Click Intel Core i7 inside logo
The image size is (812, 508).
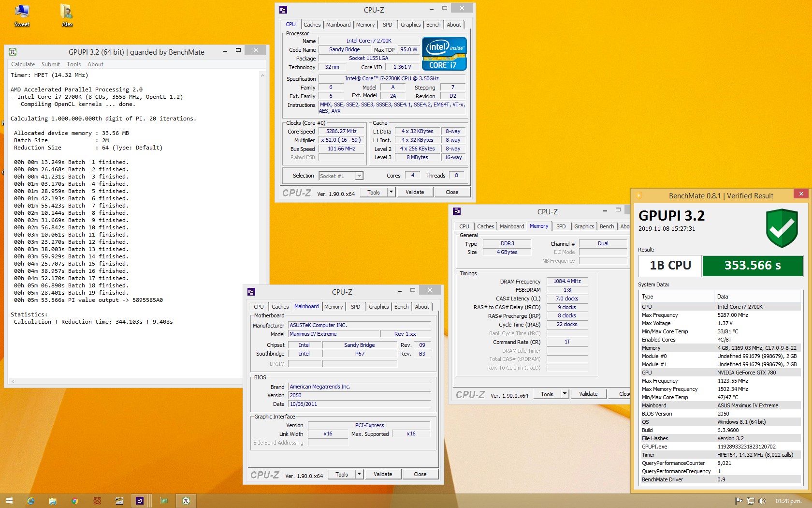[x=444, y=54]
